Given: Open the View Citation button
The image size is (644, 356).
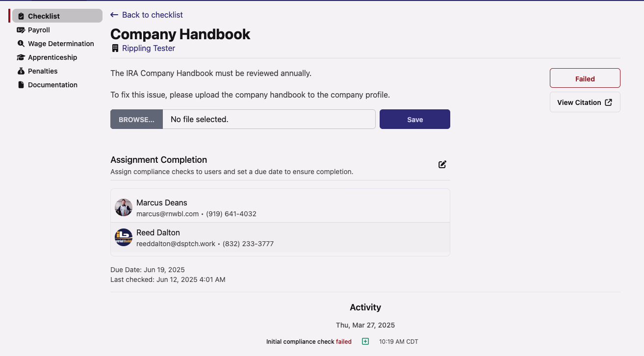Looking at the screenshot, I should coord(585,102).
